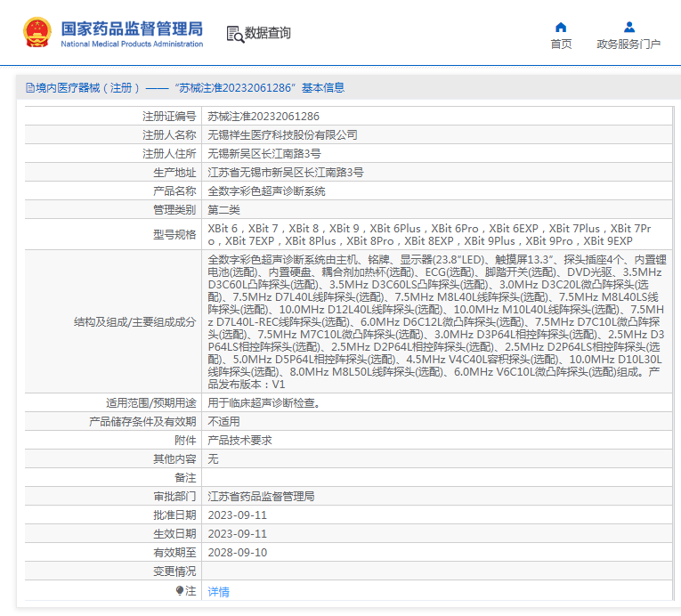681x616 pixels.
Task: Select 用于临床超声诊断检查。 value
Action: pyautogui.click(x=264, y=403)
